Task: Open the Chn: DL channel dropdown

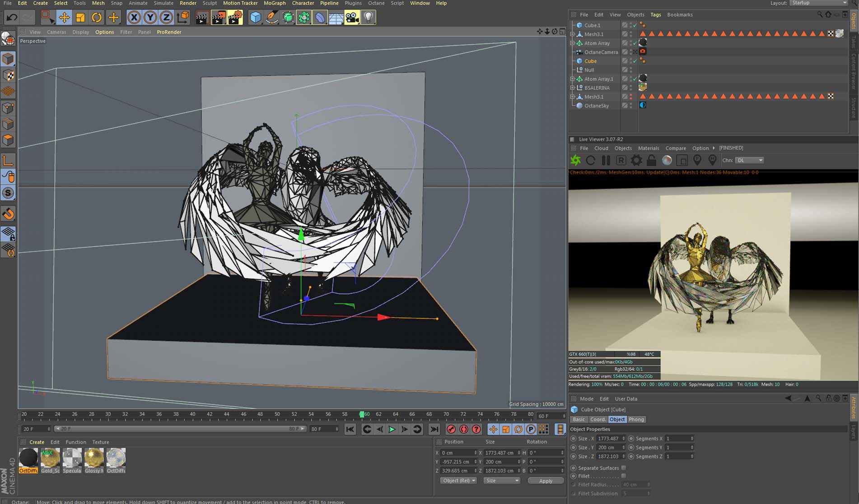Action: coord(749,160)
